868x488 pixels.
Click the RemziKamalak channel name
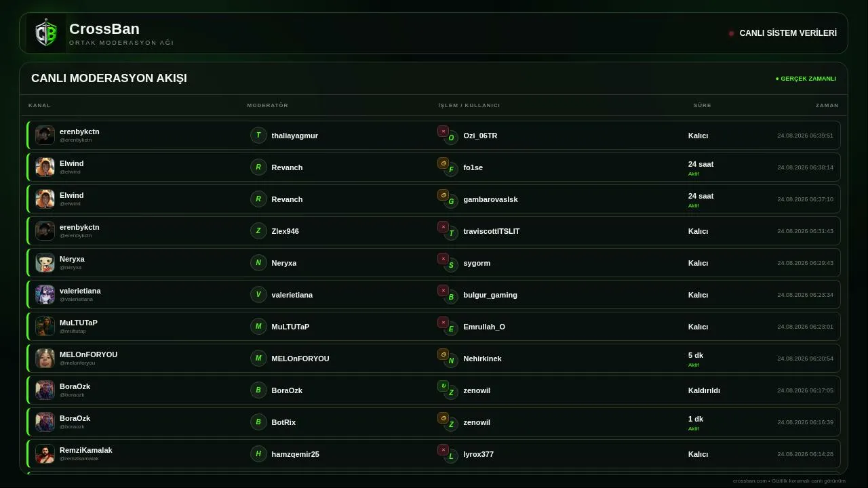click(86, 450)
